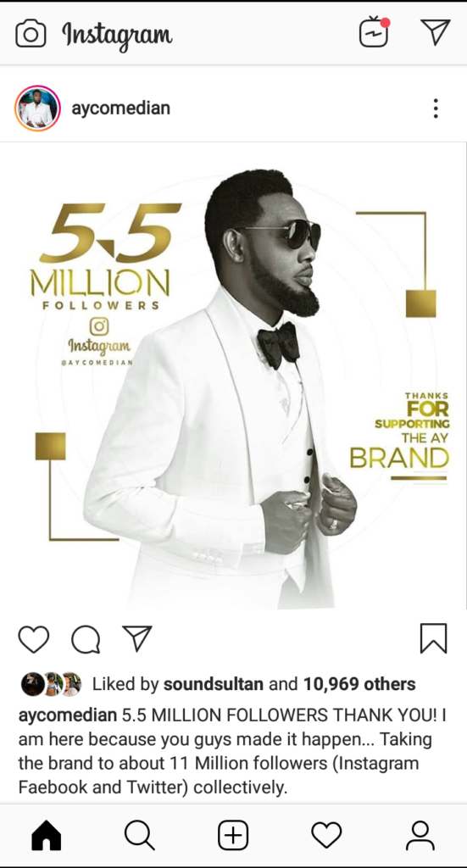Open aycomedian username at post header
This screenshot has width=467, height=868.
[x=120, y=108]
